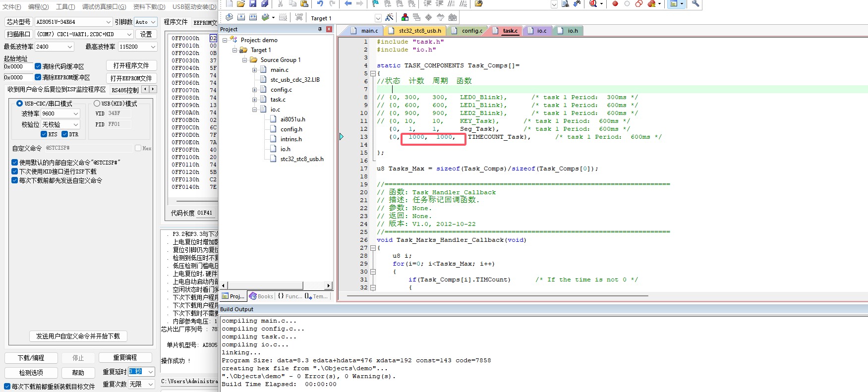This screenshot has height=392, width=868.
Task: Toggle 每次下载前都先发送自定义命令 checkbox
Action: click(x=14, y=180)
